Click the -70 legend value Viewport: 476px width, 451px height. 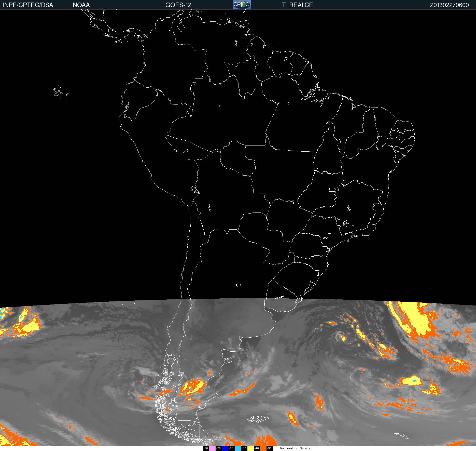point(218,448)
